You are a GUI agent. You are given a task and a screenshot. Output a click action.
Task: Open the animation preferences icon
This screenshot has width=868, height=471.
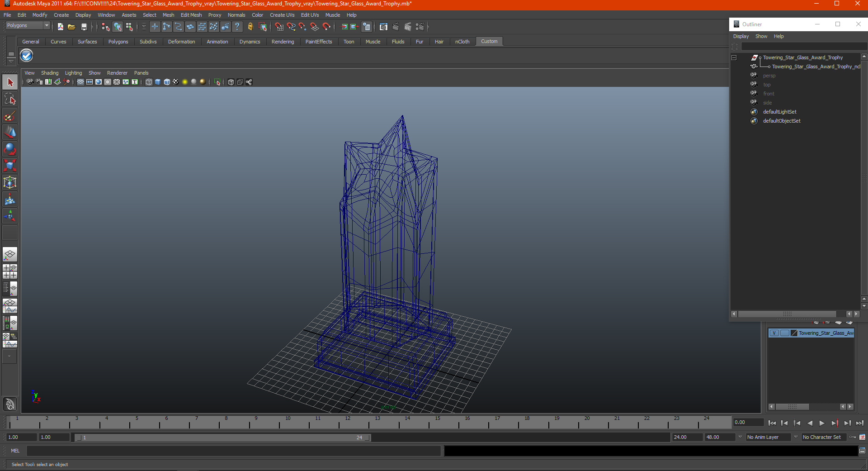pos(862,437)
